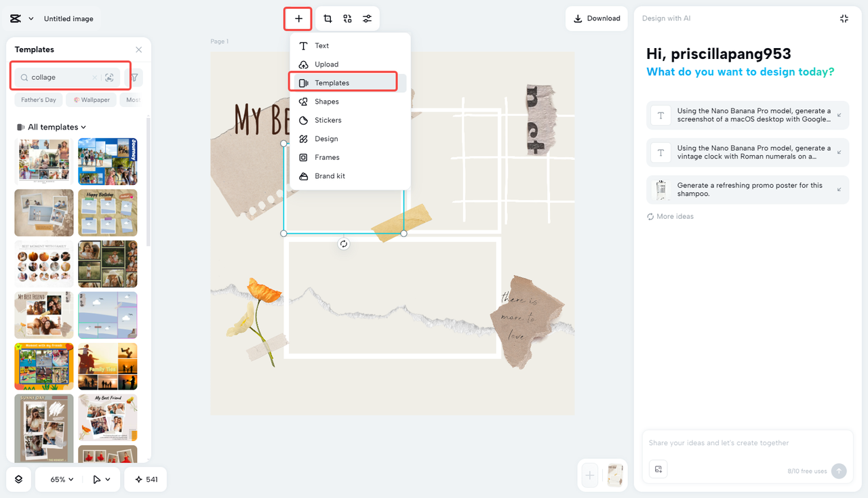Open the Layers panel icon

(18, 479)
